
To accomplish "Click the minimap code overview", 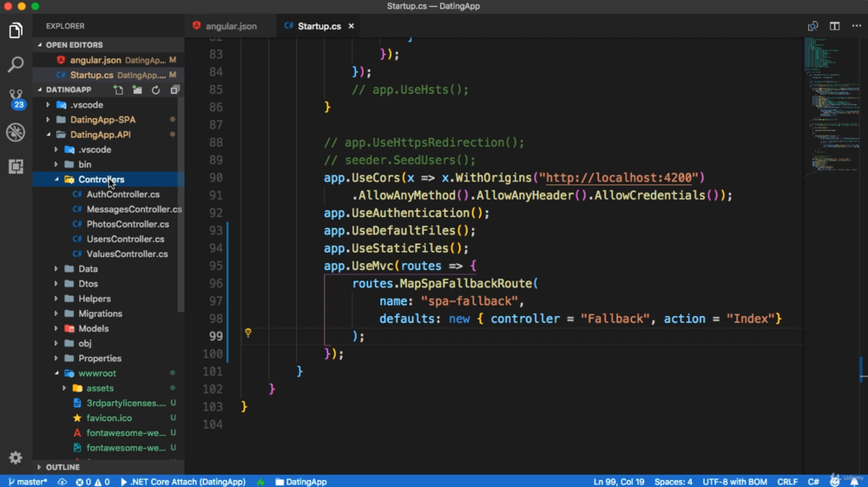I will click(831, 104).
